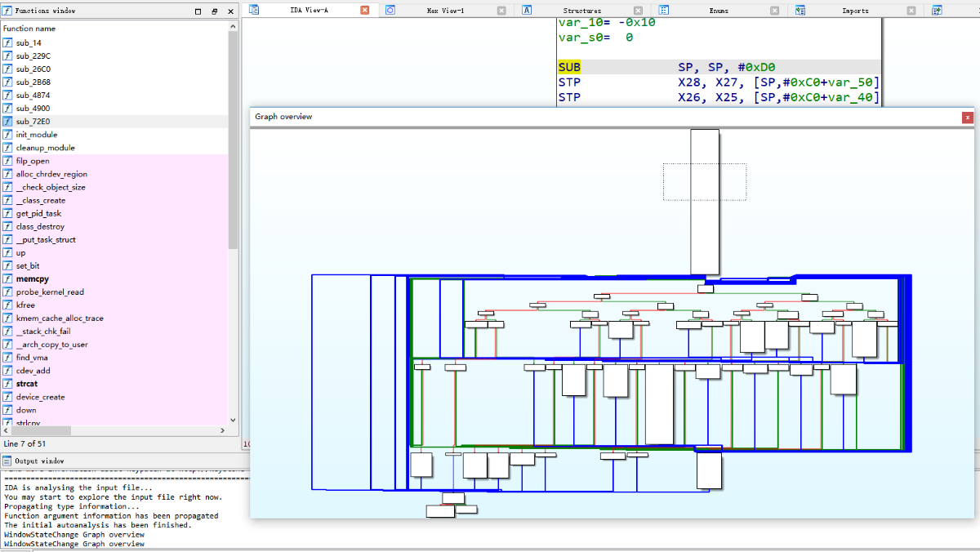
Task: Select class_destroy in the functions list
Action: tap(114, 226)
